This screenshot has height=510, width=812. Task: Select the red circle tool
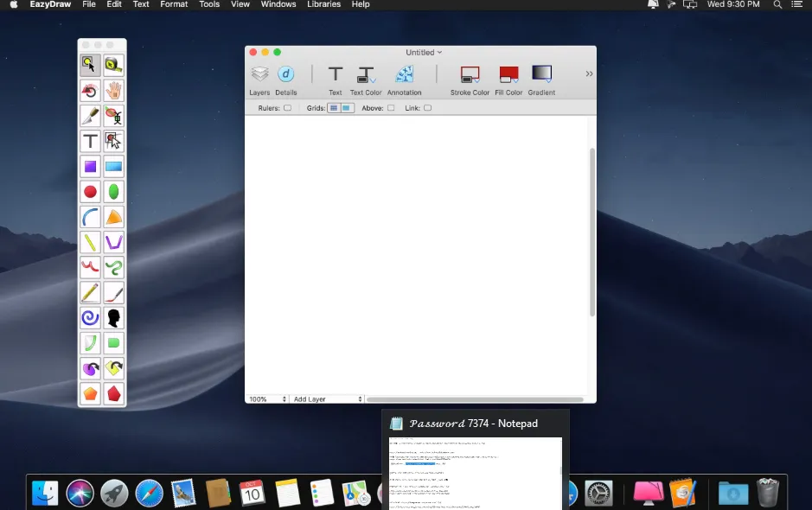[x=90, y=192]
